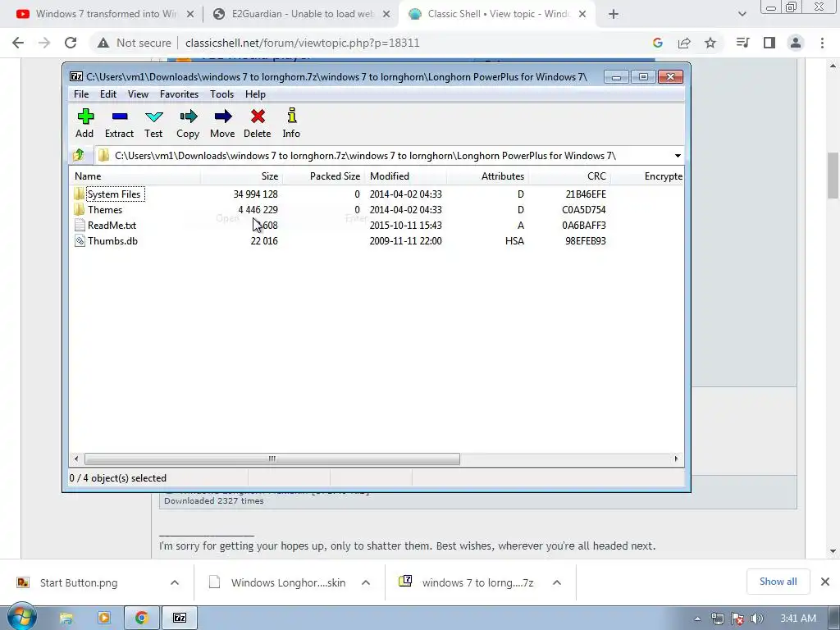The height and width of the screenshot is (630, 840).
Task: Switch to Chrome in taskbar
Action: pos(141,619)
